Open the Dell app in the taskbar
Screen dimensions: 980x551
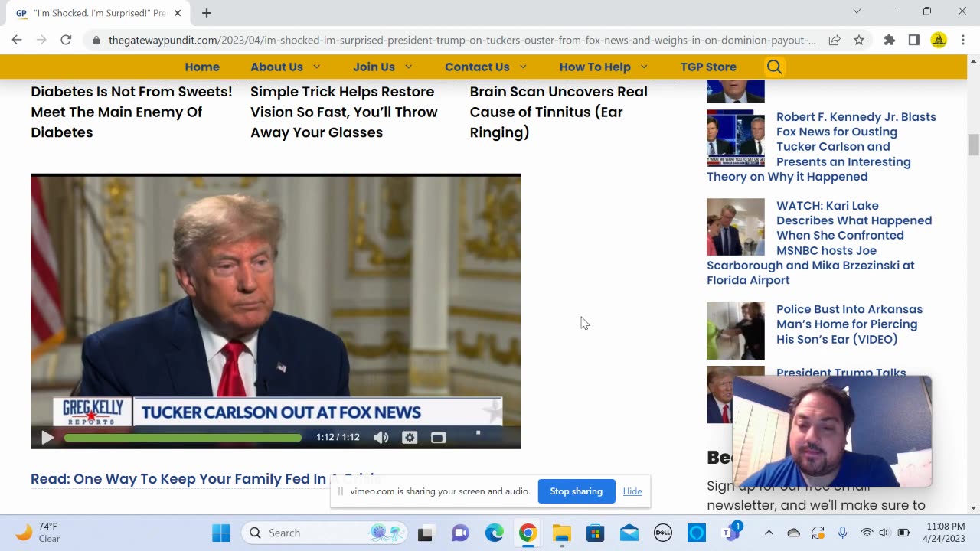click(663, 533)
